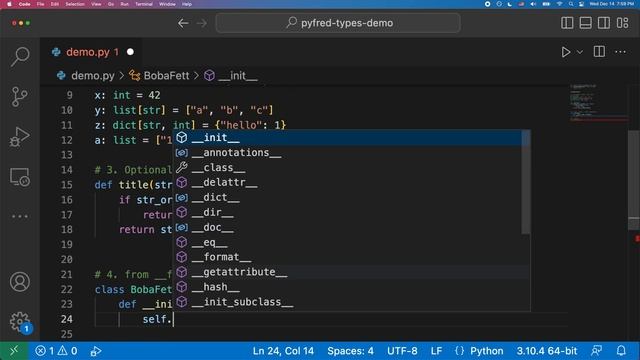Image resolution: width=640 pixels, height=360 pixels.
Task: Change encoding via UTF-8
Action: [x=402, y=351]
